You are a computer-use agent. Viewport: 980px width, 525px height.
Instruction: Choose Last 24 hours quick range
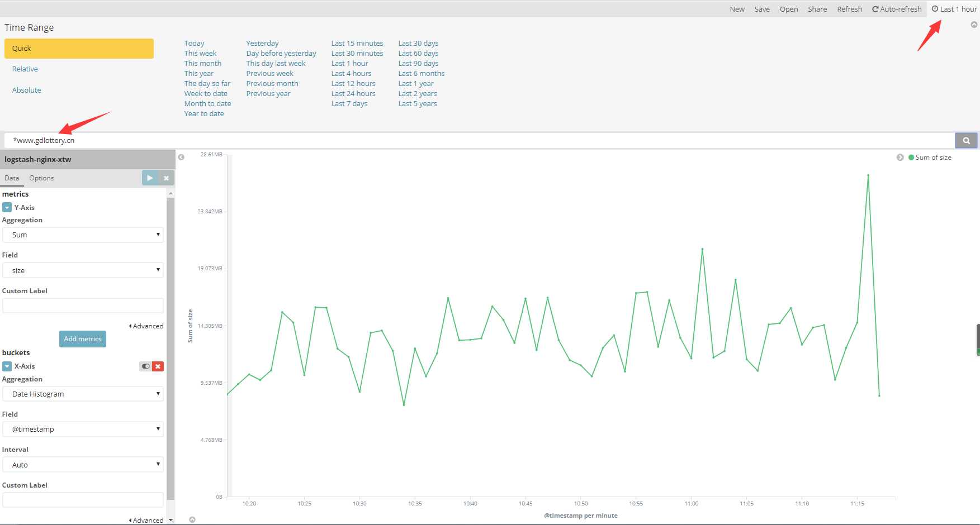click(353, 94)
